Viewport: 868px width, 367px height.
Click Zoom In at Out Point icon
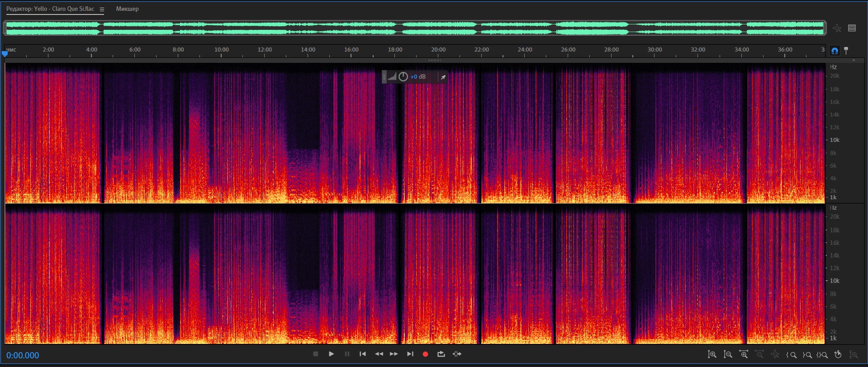pyautogui.click(x=807, y=355)
